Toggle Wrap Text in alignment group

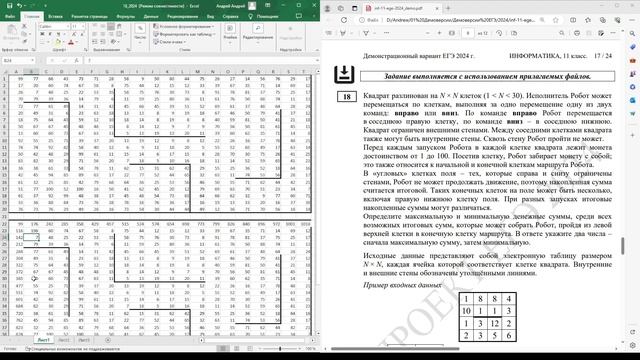pyautogui.click(x=119, y=27)
